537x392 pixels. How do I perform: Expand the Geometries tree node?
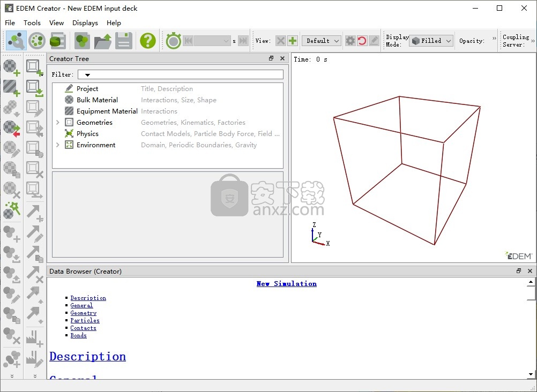coord(58,122)
